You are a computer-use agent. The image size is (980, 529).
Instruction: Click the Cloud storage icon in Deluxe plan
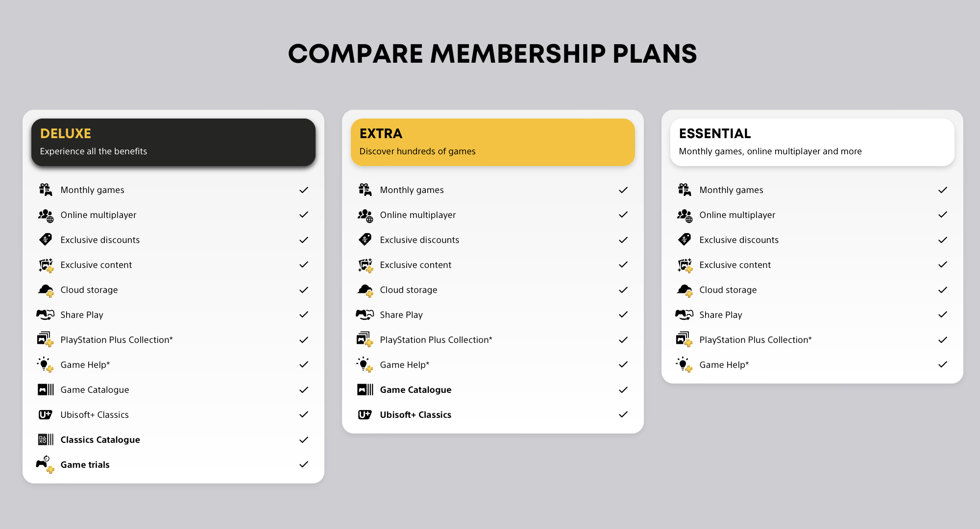[x=46, y=290]
